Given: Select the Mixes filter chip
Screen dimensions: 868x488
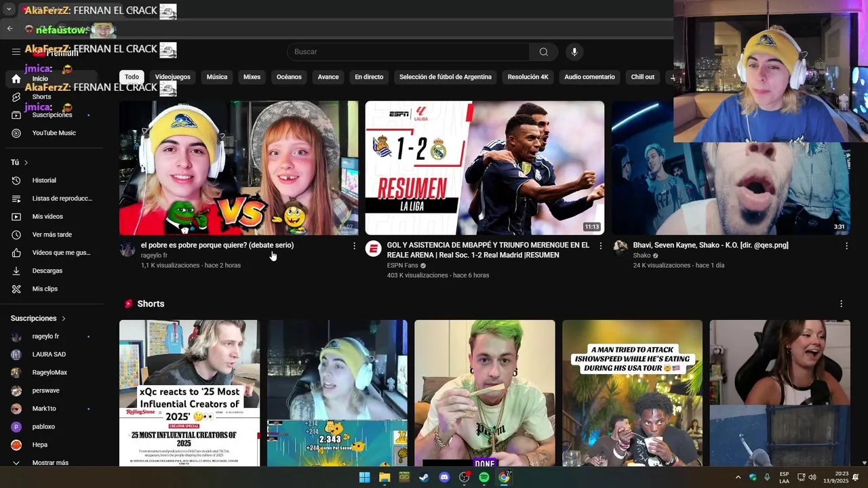Looking at the screenshot, I should coord(252,77).
